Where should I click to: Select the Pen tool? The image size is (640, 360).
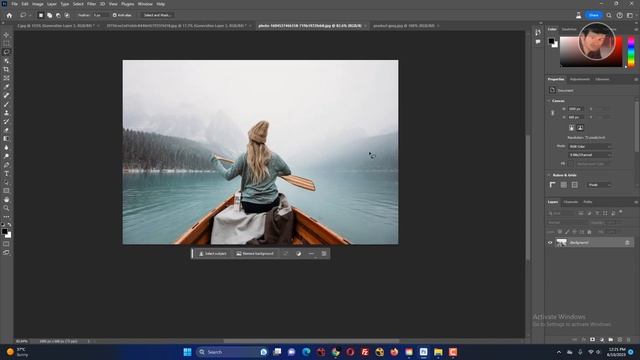click(x=6, y=165)
